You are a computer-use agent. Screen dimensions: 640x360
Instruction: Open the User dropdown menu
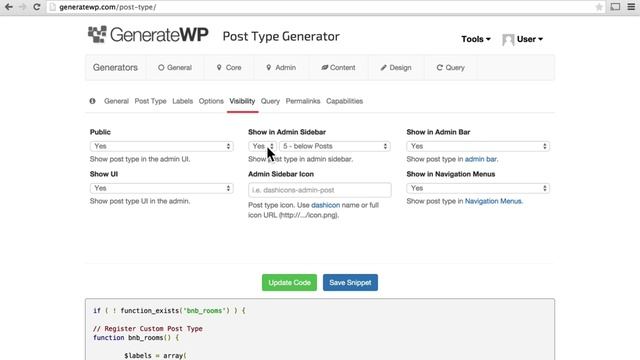coord(530,39)
